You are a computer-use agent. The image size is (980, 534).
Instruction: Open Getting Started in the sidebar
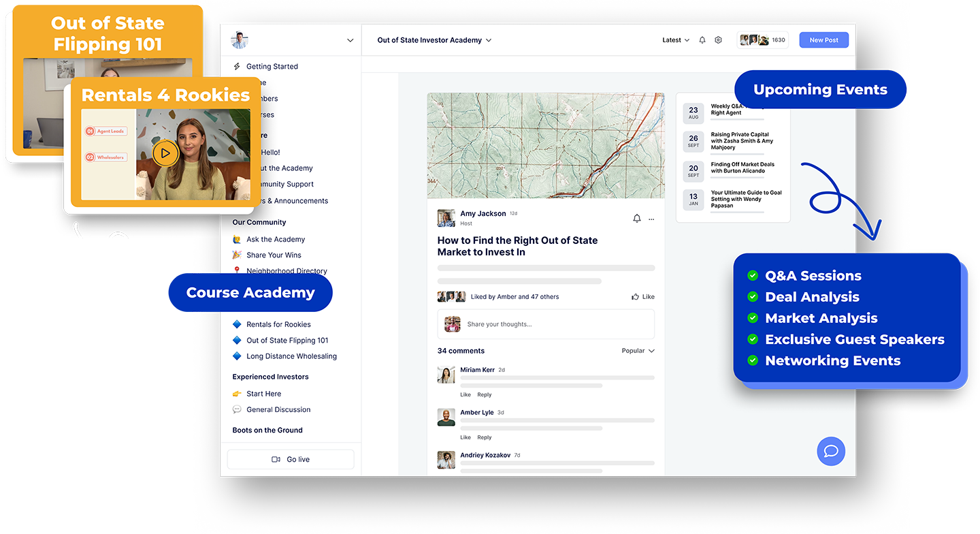[x=272, y=67]
